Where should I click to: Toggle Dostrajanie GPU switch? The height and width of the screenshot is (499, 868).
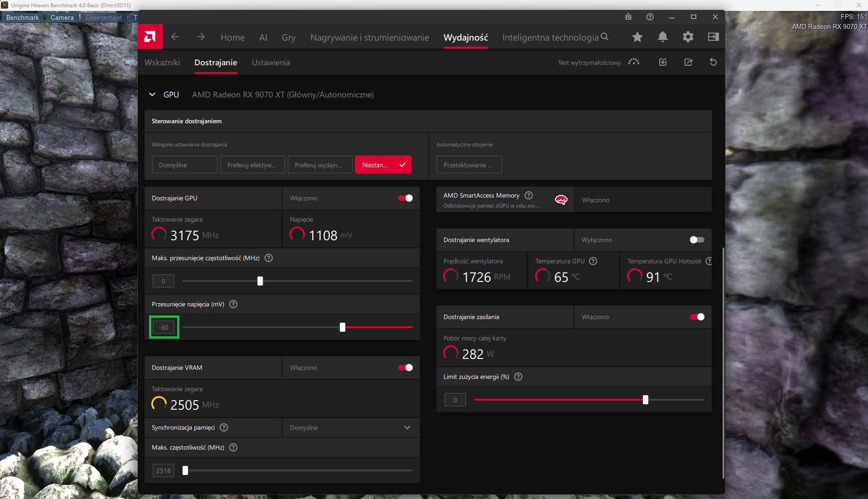point(405,198)
